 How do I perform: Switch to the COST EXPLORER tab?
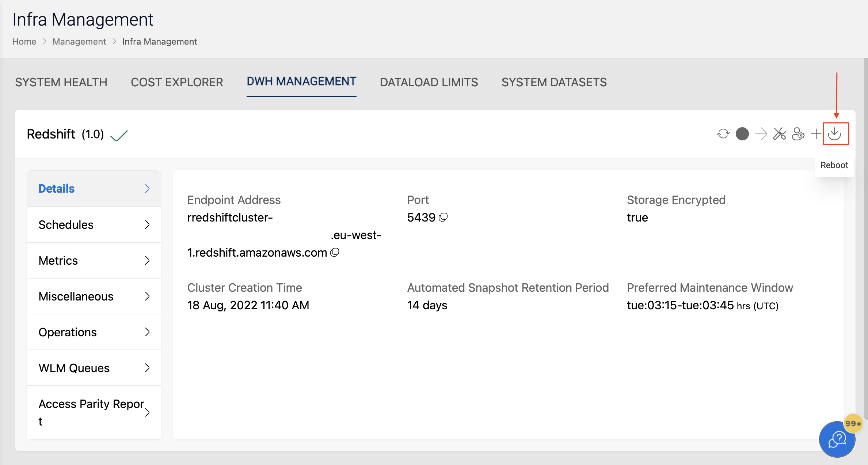point(177,82)
